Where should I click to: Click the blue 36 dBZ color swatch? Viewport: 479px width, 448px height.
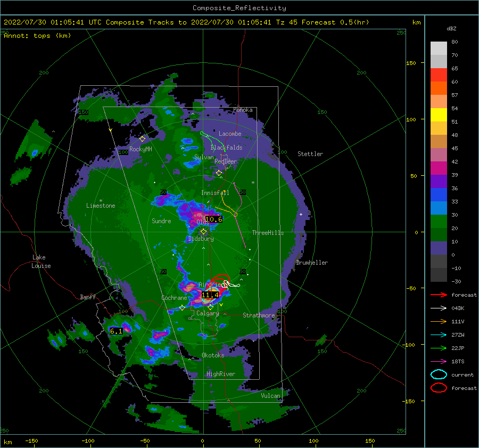pyautogui.click(x=439, y=195)
